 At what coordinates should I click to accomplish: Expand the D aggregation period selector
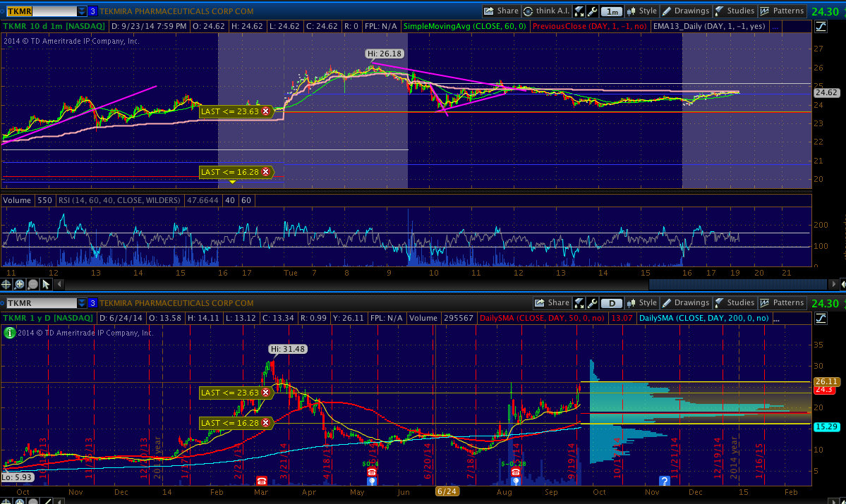[611, 303]
